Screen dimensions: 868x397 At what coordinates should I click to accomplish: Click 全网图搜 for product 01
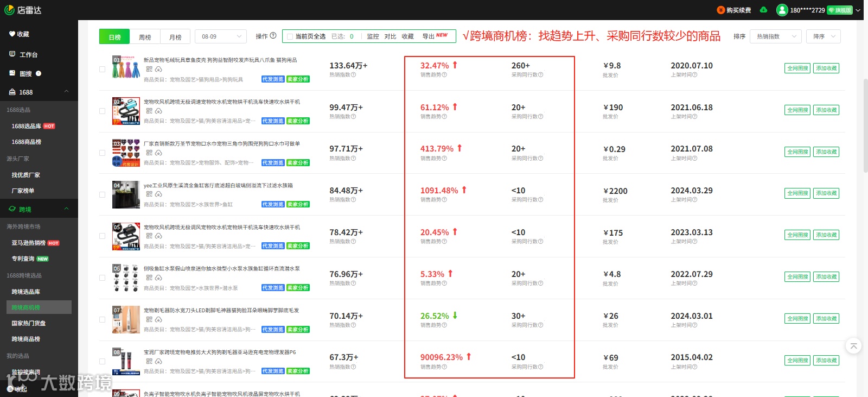click(x=797, y=68)
